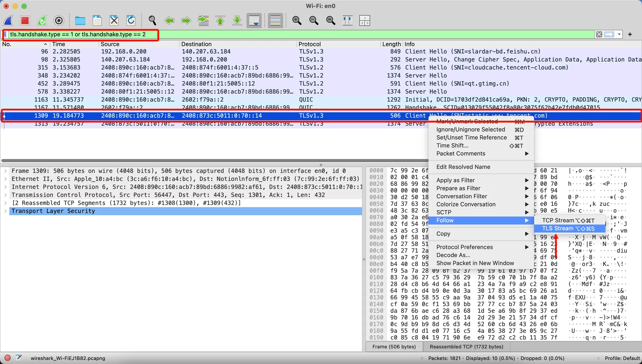Switch to Reassembled TCP bytes tab
This screenshot has height=364, width=642.
click(x=466, y=347)
